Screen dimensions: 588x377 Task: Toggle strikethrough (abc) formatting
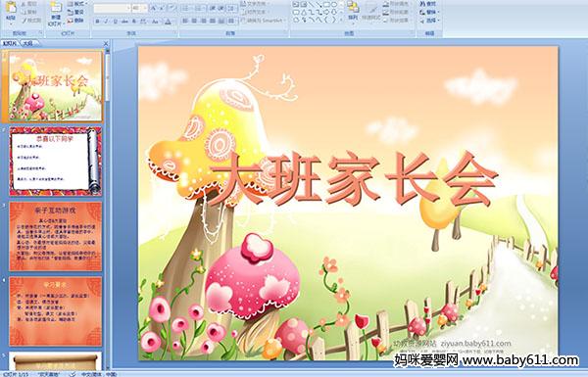pos(124,22)
